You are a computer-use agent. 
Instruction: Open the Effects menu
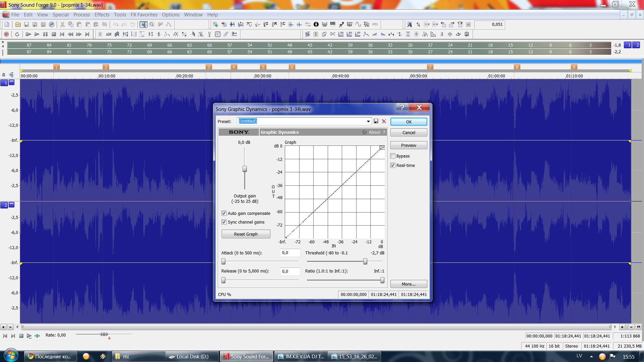102,15
